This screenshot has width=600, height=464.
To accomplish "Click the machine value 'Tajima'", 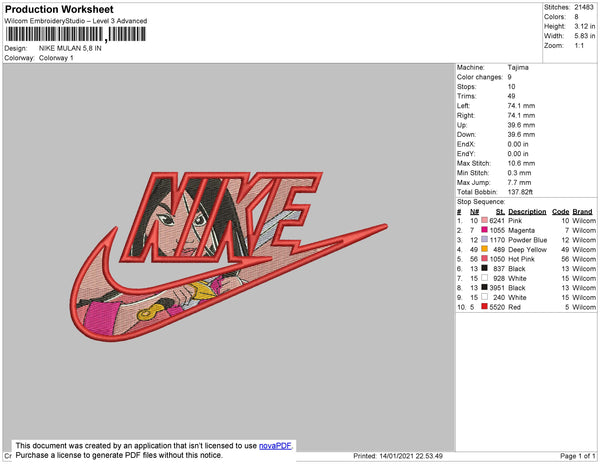I will click(x=518, y=67).
